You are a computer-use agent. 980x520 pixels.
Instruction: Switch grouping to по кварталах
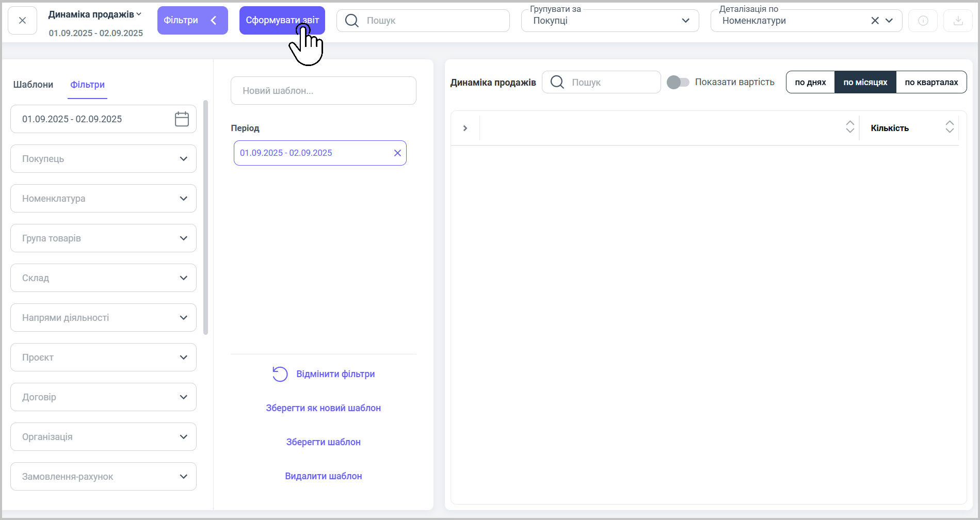[x=931, y=83]
